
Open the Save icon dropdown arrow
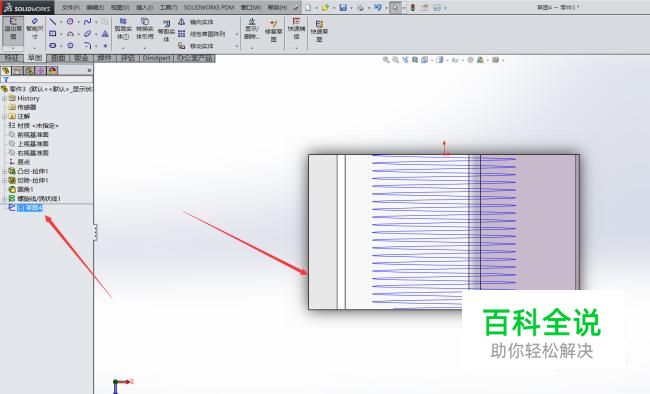pyautogui.click(x=351, y=8)
